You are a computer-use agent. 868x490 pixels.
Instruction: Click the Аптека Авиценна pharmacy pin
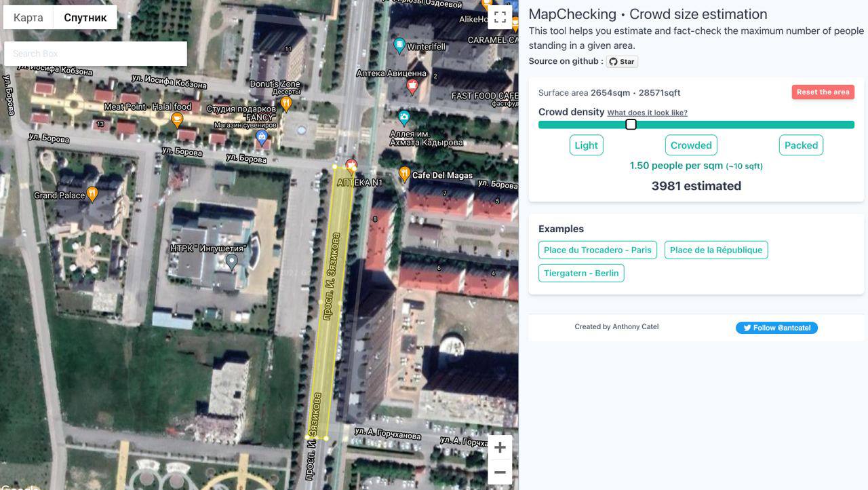412,86
